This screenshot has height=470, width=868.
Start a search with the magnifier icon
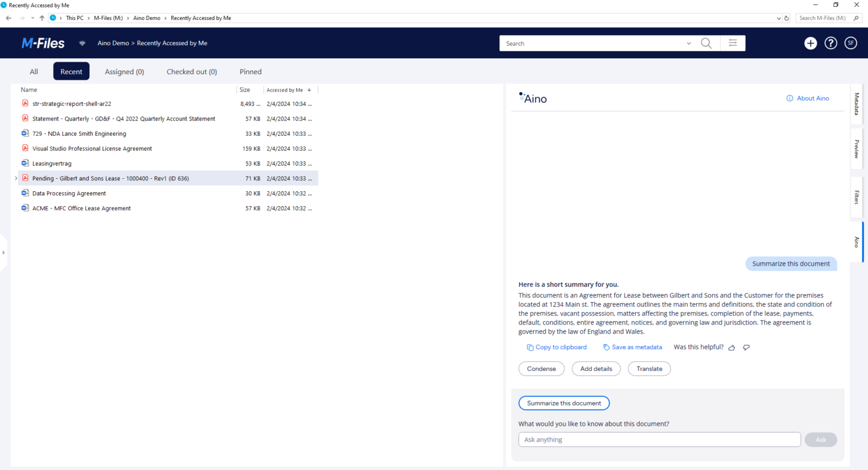tap(705, 42)
